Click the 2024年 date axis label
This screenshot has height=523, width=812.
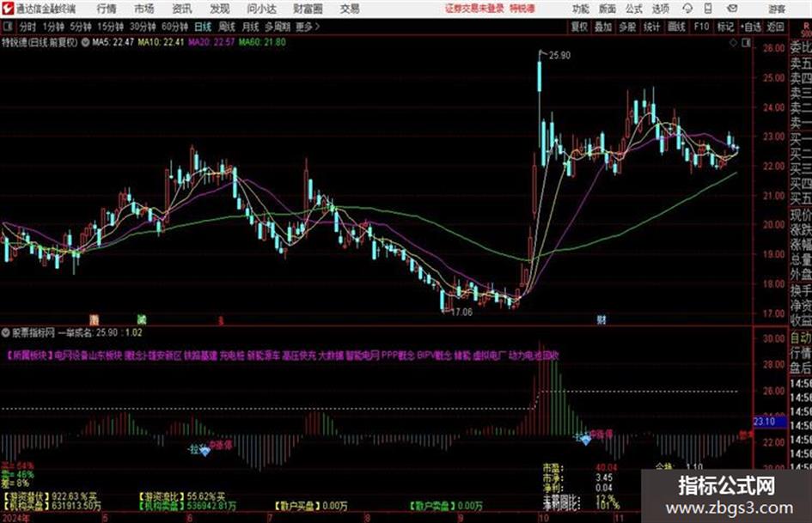(x=15, y=517)
